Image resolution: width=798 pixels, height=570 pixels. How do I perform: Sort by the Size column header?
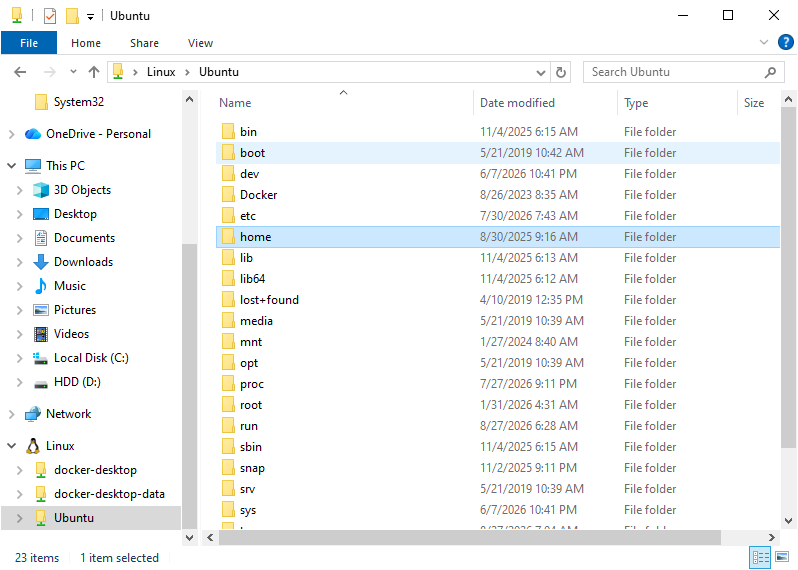point(754,103)
